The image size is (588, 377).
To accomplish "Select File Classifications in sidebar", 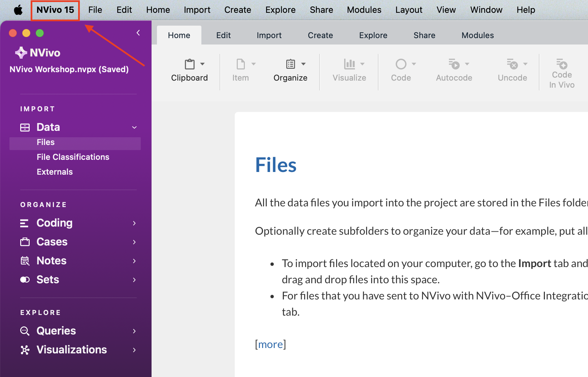I will [73, 157].
